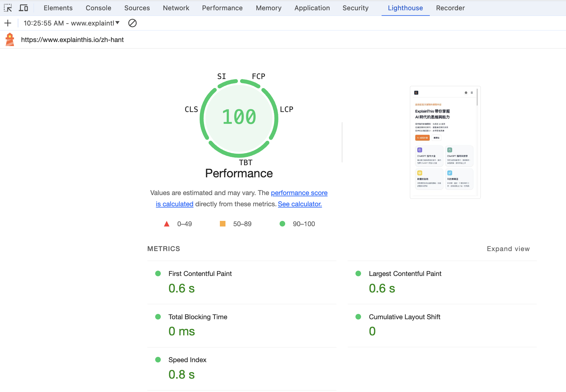Click the Lighthouse logo icon

[x=10, y=40]
